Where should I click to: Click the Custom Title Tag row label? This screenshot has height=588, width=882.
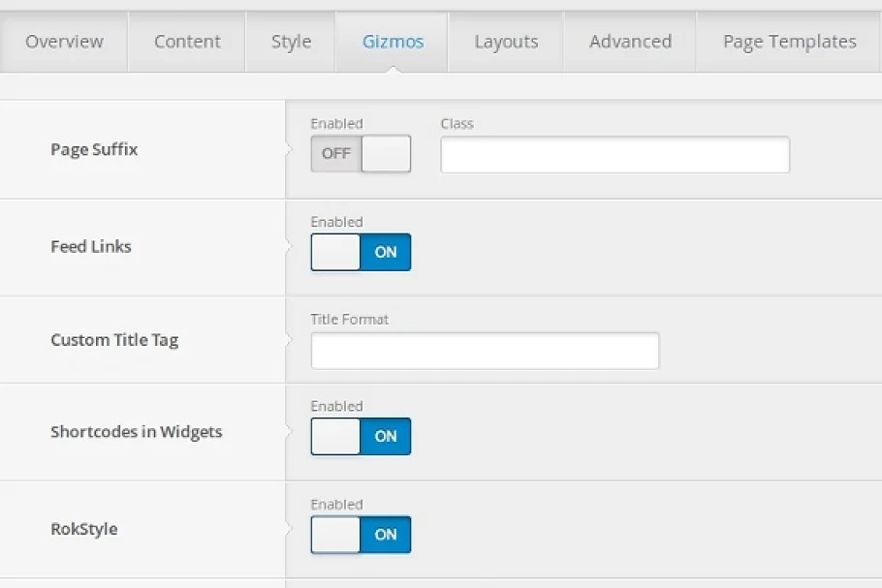(x=114, y=340)
